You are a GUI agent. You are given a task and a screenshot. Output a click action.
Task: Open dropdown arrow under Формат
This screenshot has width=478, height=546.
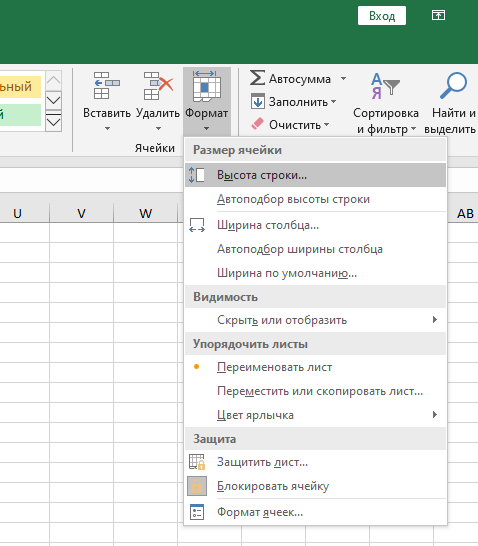[206, 128]
